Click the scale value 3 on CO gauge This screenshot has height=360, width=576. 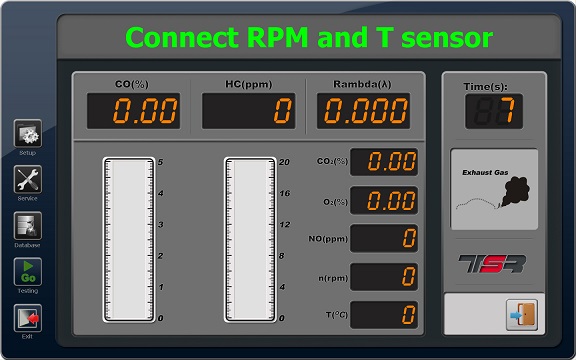(161, 224)
